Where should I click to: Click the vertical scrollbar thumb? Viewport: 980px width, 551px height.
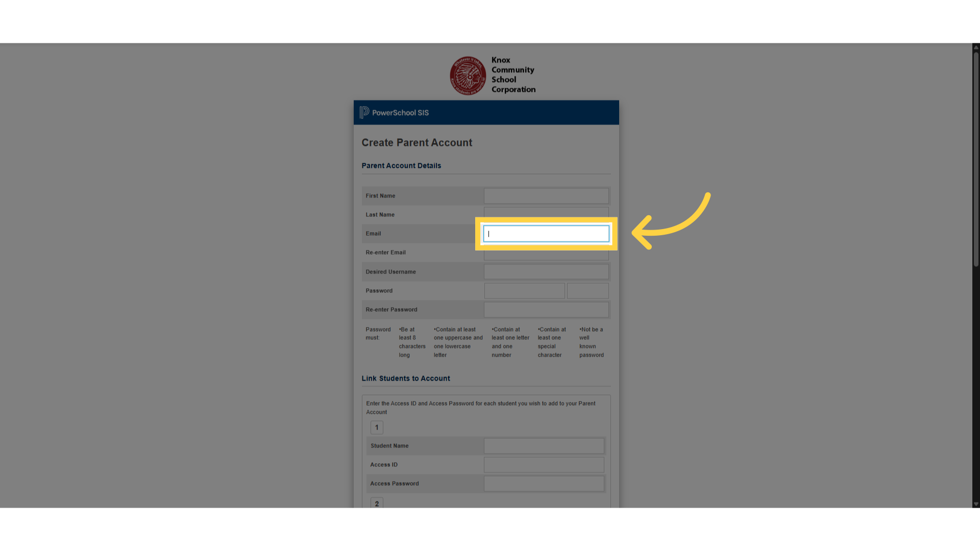[x=976, y=159]
